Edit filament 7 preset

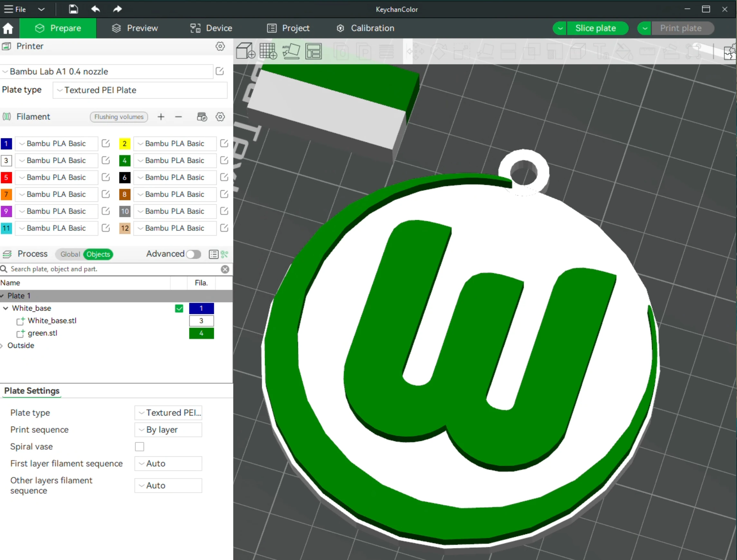pos(106,194)
